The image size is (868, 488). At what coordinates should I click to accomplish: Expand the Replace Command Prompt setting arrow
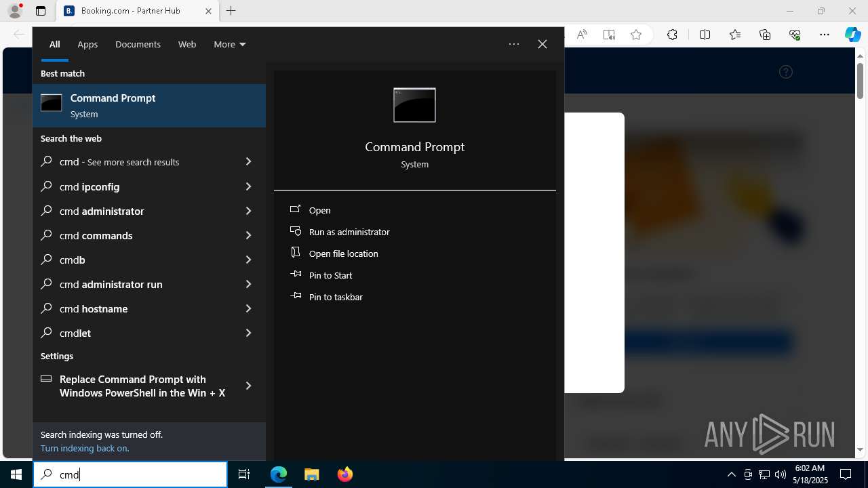(248, 386)
